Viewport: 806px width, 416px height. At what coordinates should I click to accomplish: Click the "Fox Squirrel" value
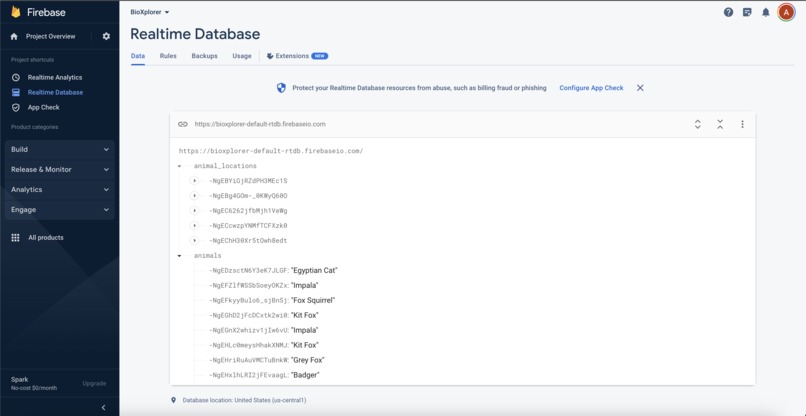click(313, 300)
